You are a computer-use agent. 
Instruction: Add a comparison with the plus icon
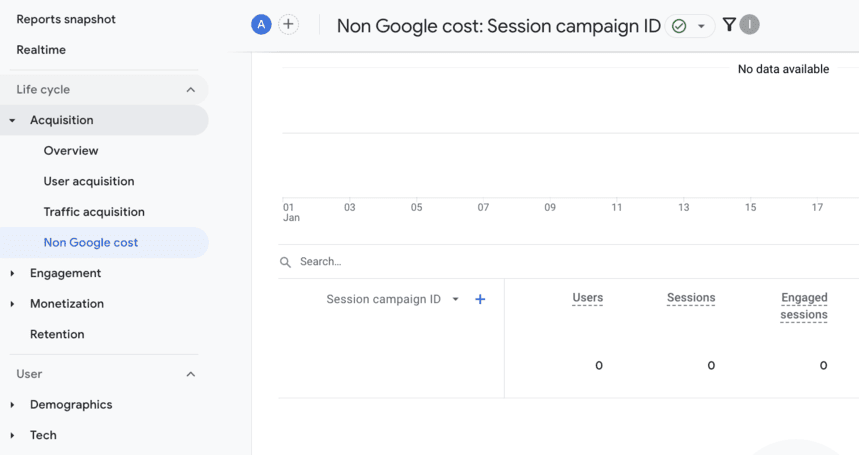(x=288, y=25)
